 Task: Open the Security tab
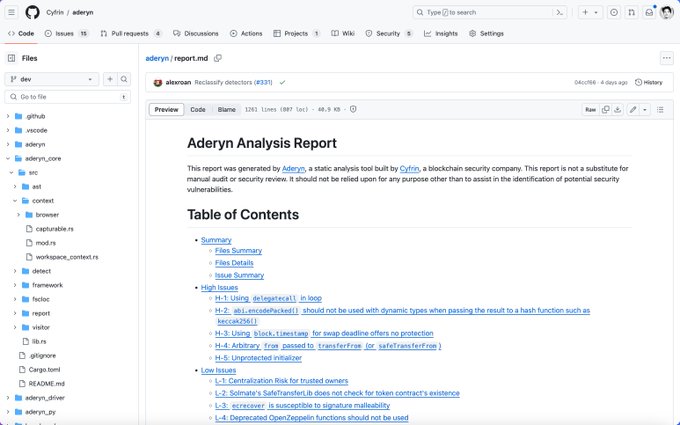[x=389, y=33]
